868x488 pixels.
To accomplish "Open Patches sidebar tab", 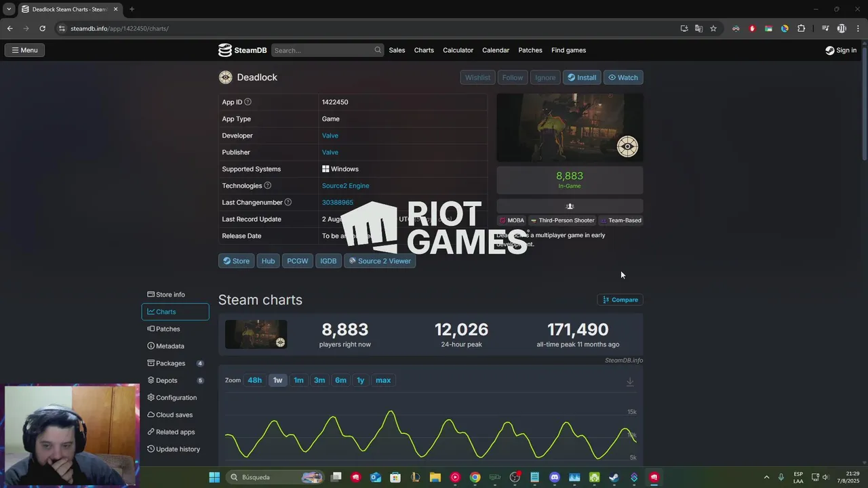I will click(175, 329).
